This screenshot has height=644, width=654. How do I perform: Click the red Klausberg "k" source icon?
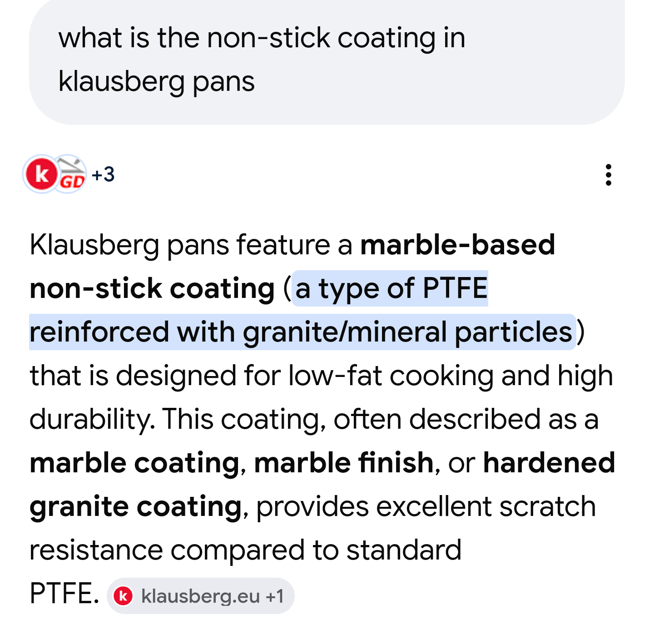coord(41,174)
